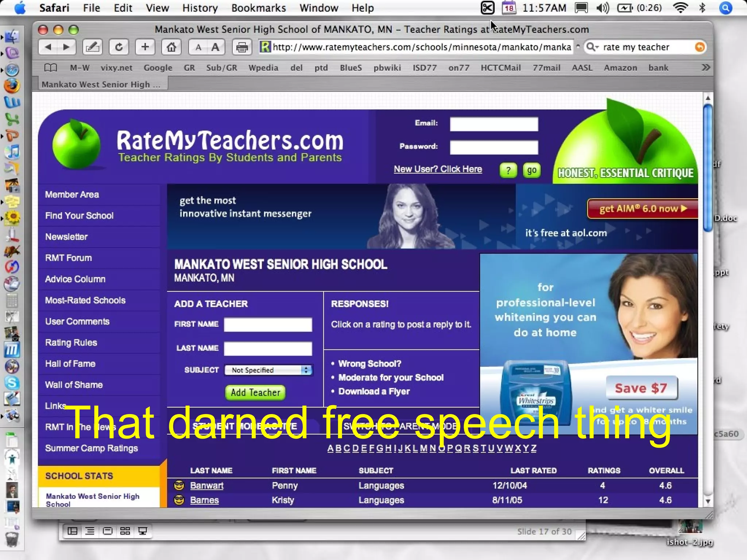This screenshot has height=560, width=747.
Task: Open the Wpedia bookmark
Action: coord(263,68)
